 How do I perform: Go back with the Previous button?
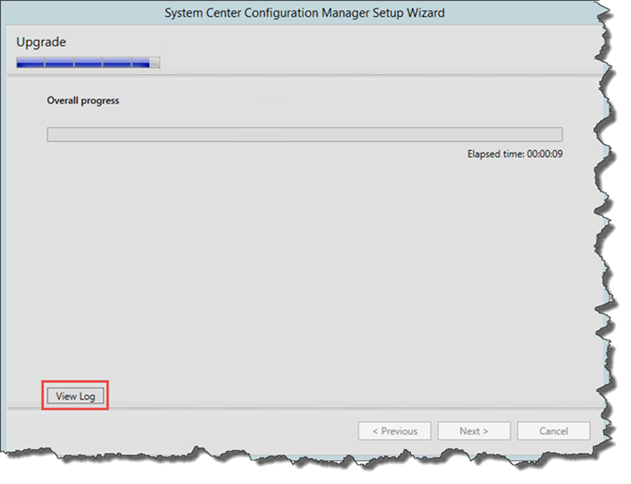click(x=394, y=431)
